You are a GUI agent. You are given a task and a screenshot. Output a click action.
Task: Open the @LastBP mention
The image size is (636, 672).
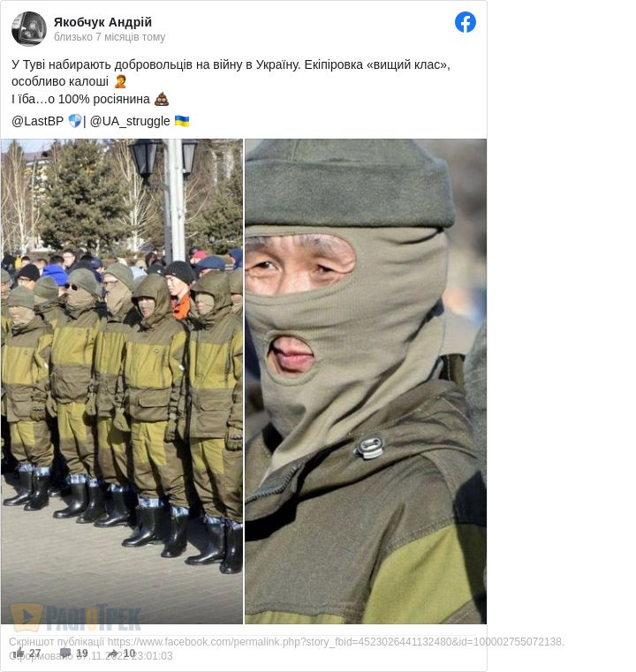click(x=38, y=121)
